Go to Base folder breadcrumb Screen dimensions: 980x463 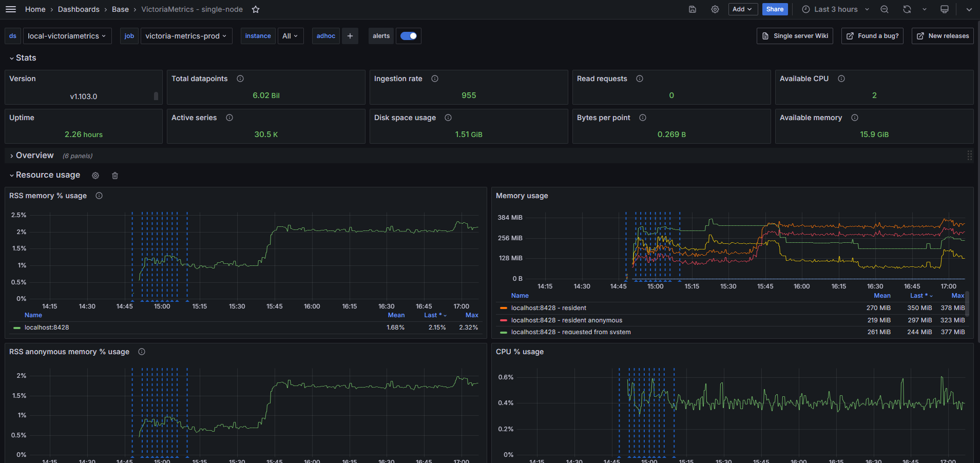120,9
